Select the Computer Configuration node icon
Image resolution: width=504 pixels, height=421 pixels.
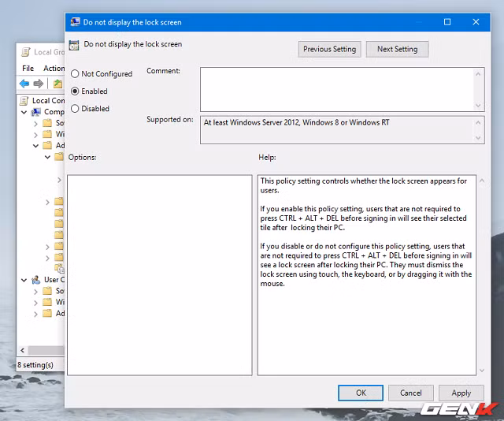pos(36,112)
